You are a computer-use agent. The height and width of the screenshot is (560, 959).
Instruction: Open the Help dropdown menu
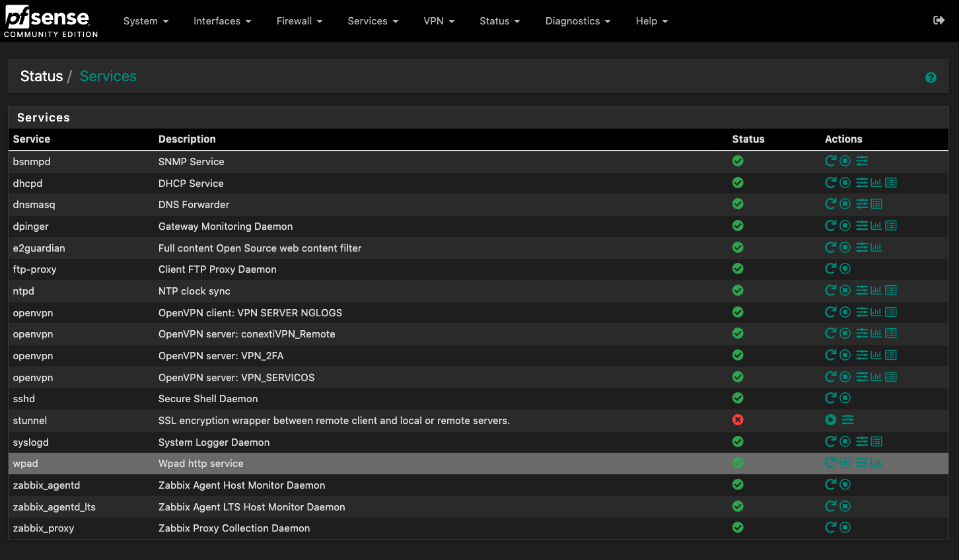coord(652,21)
